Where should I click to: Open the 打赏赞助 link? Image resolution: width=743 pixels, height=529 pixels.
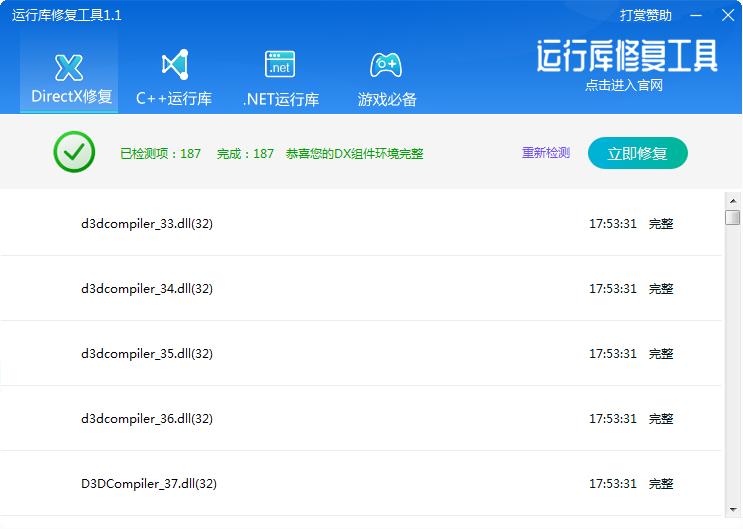pos(646,15)
